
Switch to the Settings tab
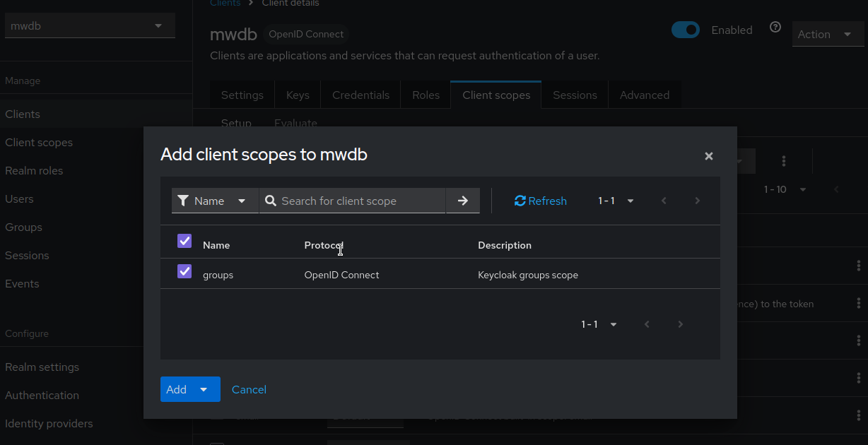point(242,95)
